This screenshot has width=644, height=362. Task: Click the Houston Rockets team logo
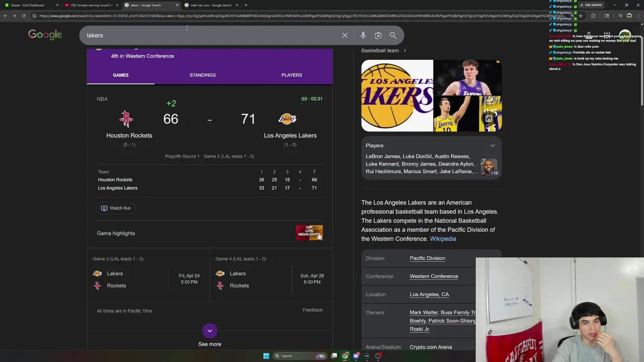click(126, 119)
